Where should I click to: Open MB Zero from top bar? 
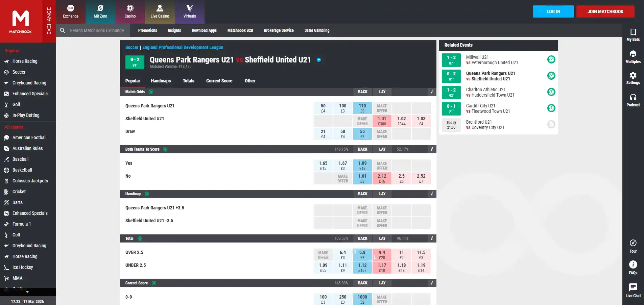tap(100, 11)
